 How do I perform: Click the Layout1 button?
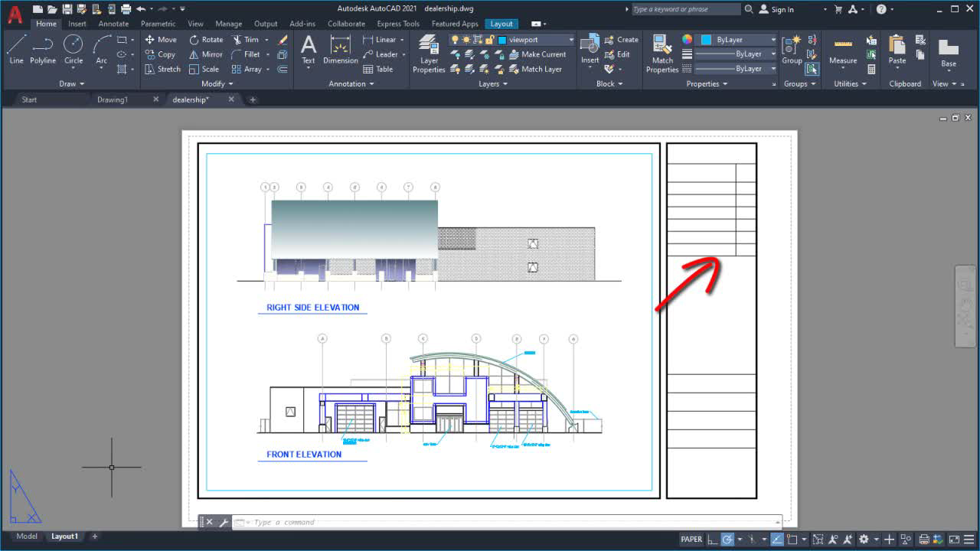coord(64,536)
